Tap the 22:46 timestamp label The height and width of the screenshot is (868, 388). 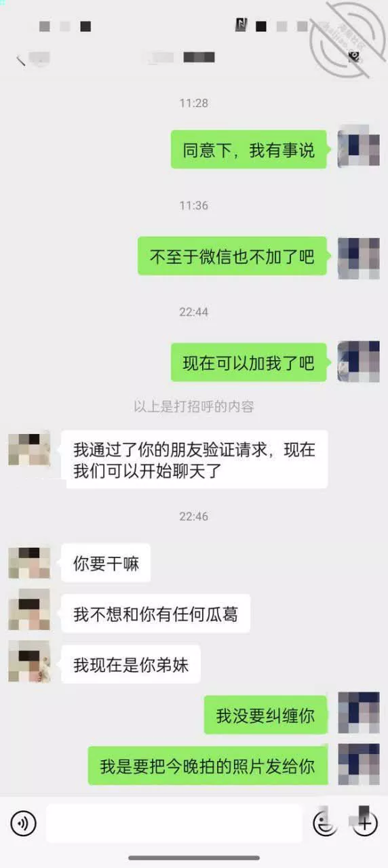(194, 516)
